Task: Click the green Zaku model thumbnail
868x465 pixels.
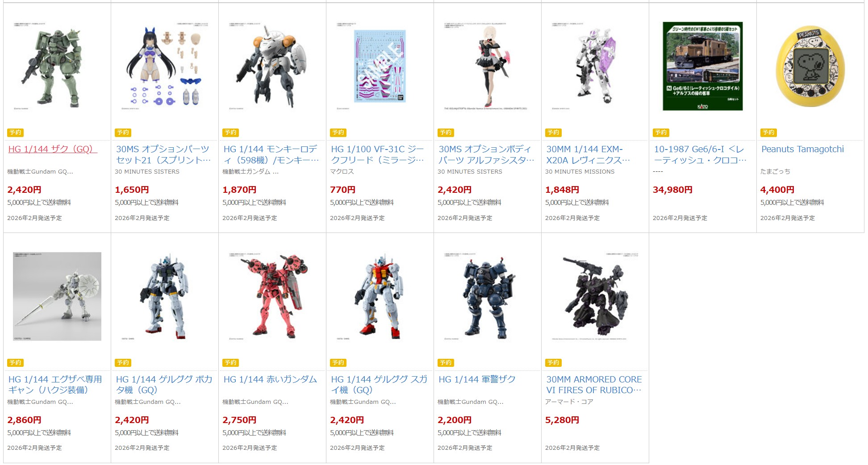Action: click(57, 66)
